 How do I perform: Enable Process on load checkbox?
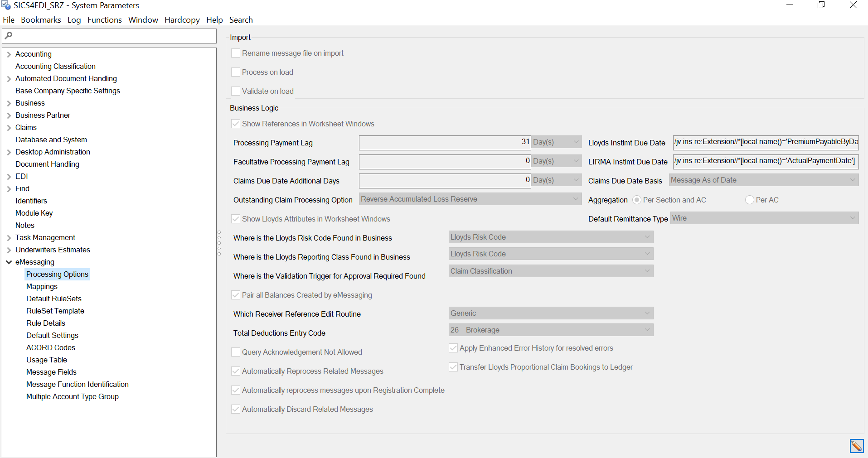coord(236,72)
